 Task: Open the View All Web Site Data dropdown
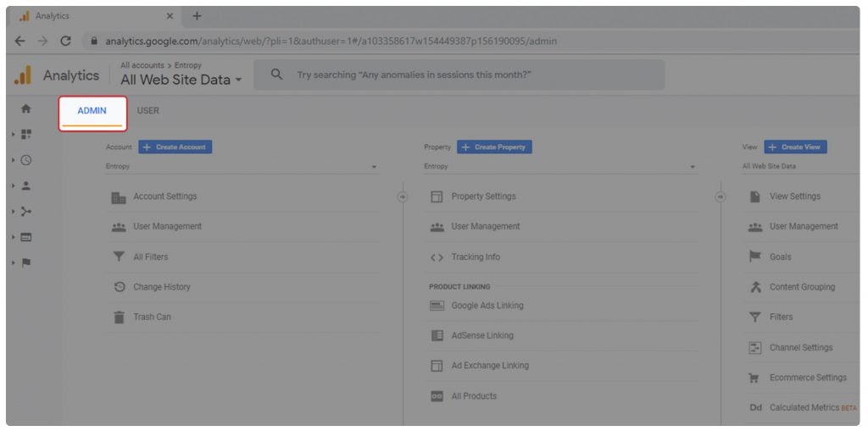[x=801, y=167]
